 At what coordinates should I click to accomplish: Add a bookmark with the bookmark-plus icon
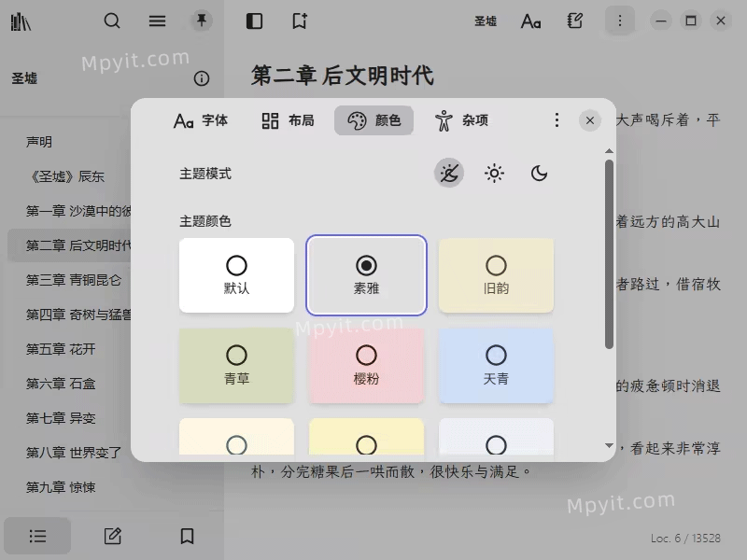coord(300,21)
